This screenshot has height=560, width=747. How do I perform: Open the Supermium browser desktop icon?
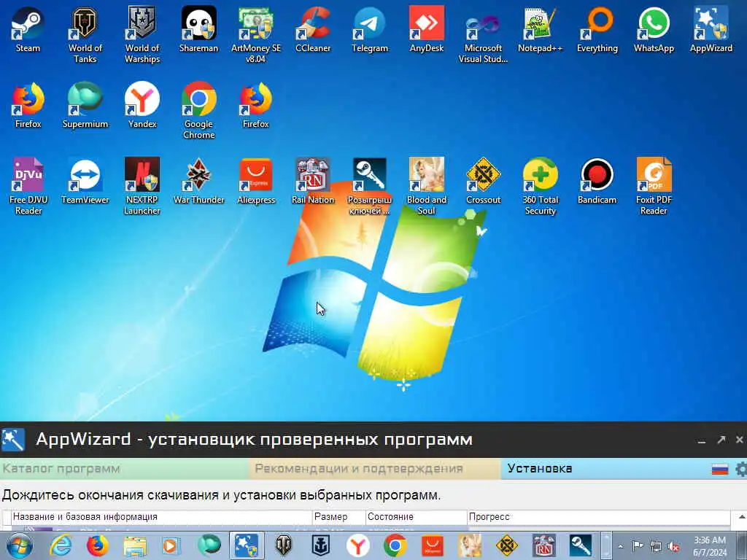pyautogui.click(x=85, y=105)
